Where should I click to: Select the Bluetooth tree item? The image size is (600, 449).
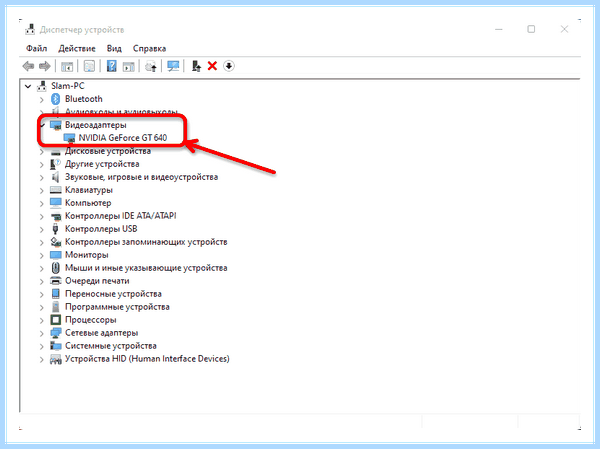(84, 99)
